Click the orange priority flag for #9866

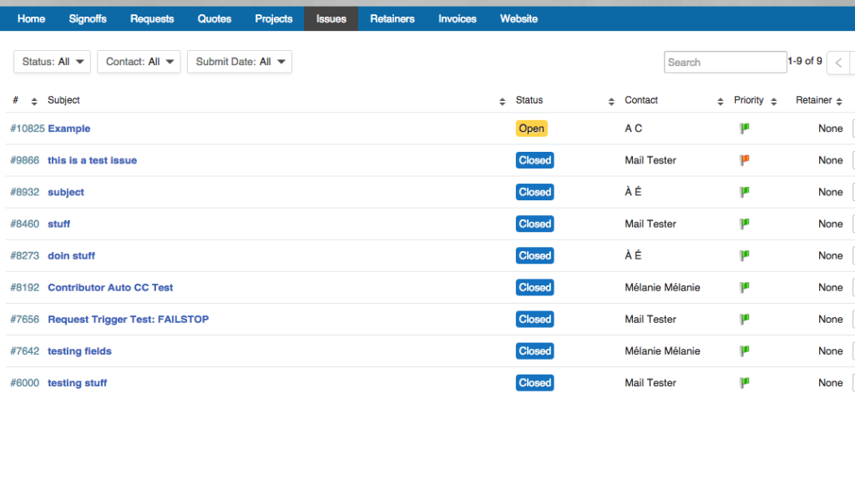744,159
